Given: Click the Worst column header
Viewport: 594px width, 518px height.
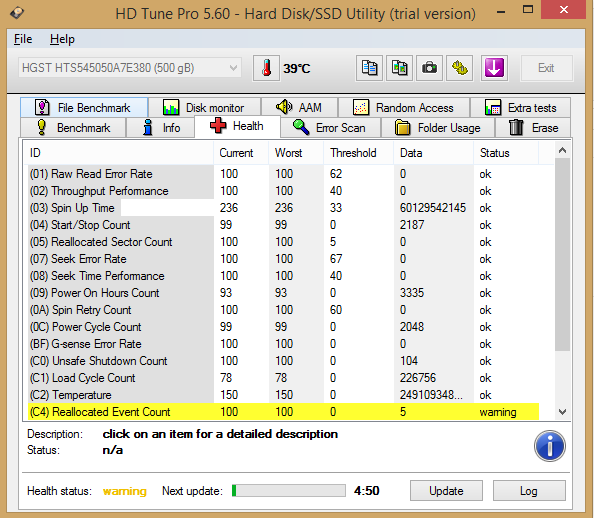Looking at the screenshot, I should [296, 153].
